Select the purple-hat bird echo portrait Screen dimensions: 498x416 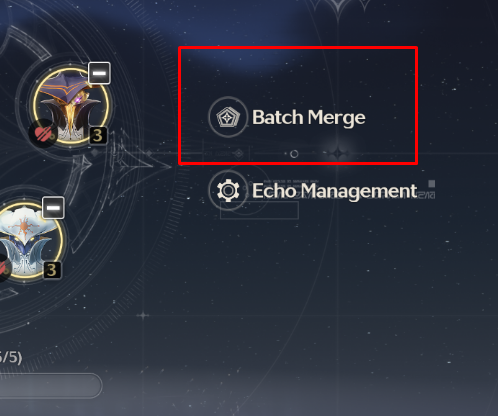click(x=71, y=106)
